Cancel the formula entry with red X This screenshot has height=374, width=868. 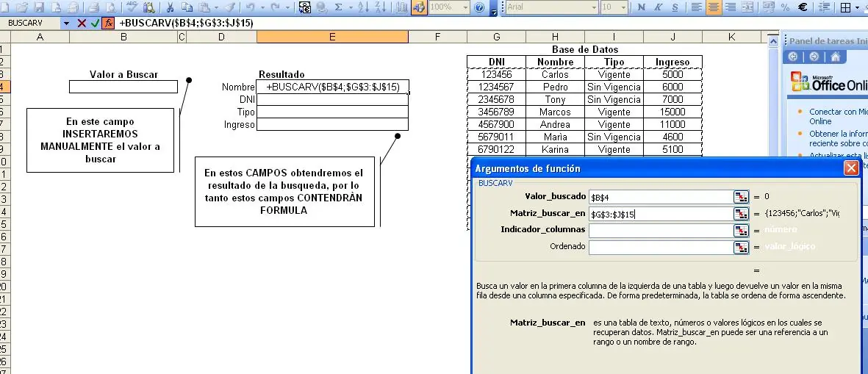coord(82,24)
